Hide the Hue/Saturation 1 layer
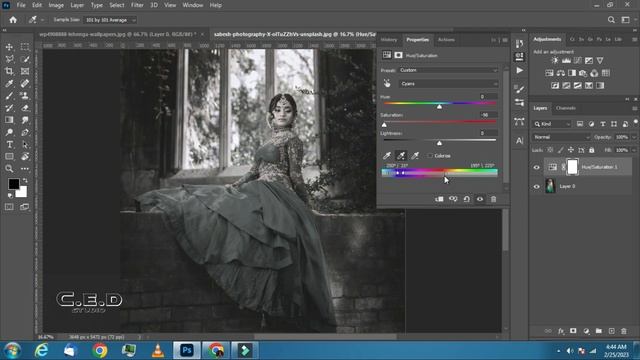 click(537, 167)
